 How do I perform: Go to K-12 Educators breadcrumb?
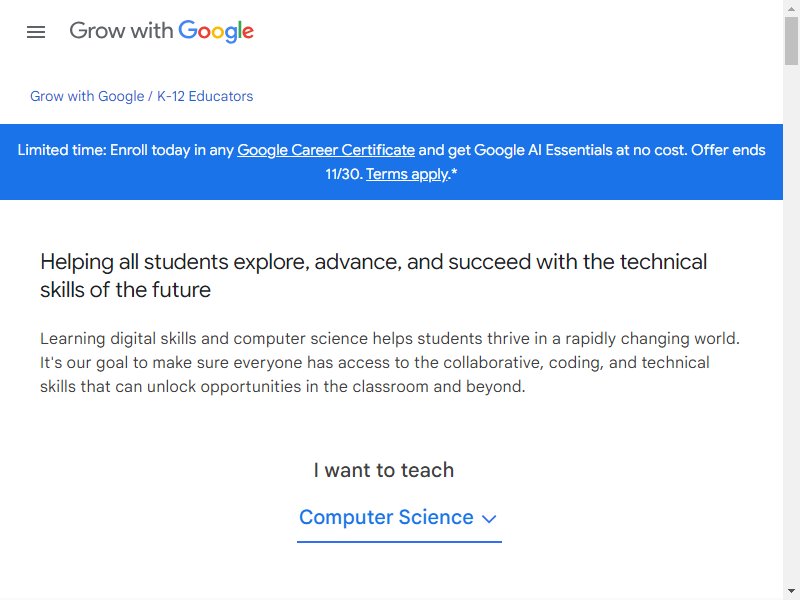coord(205,96)
